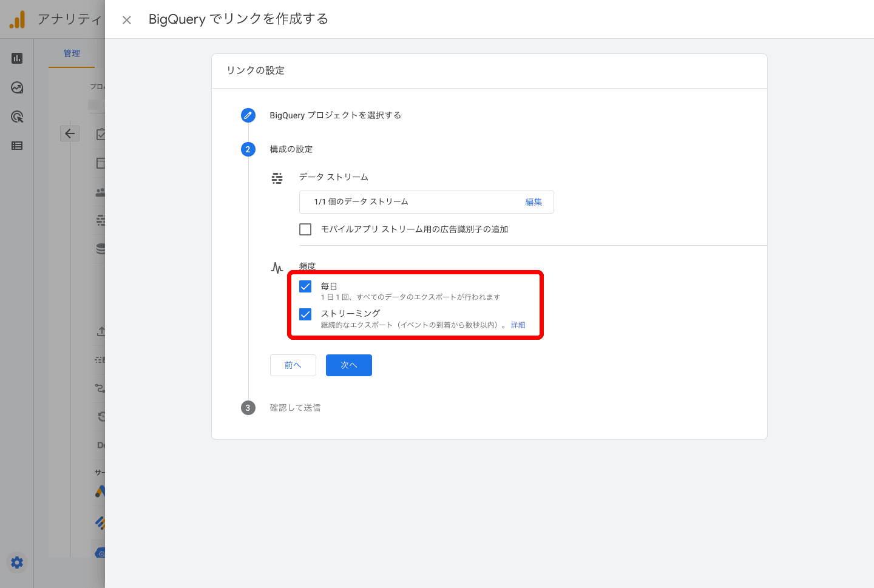Switch to the 管理 tab
Image resolution: width=874 pixels, height=588 pixels.
[x=72, y=53]
